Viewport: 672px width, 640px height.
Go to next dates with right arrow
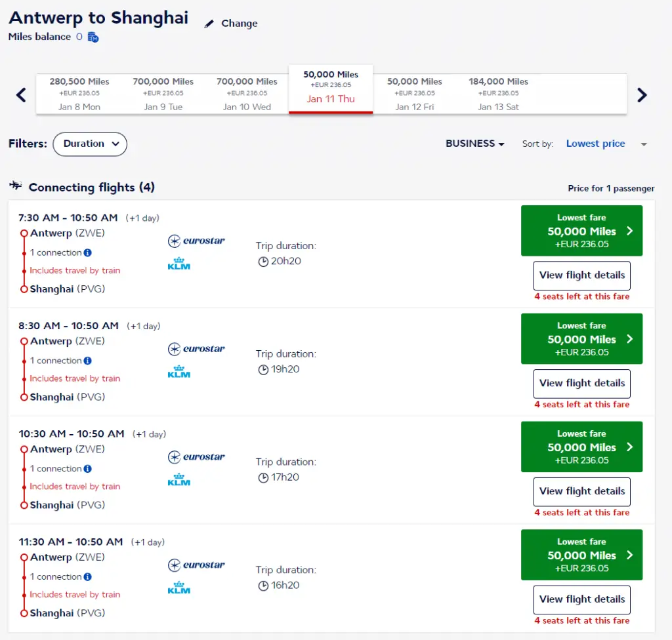click(642, 95)
